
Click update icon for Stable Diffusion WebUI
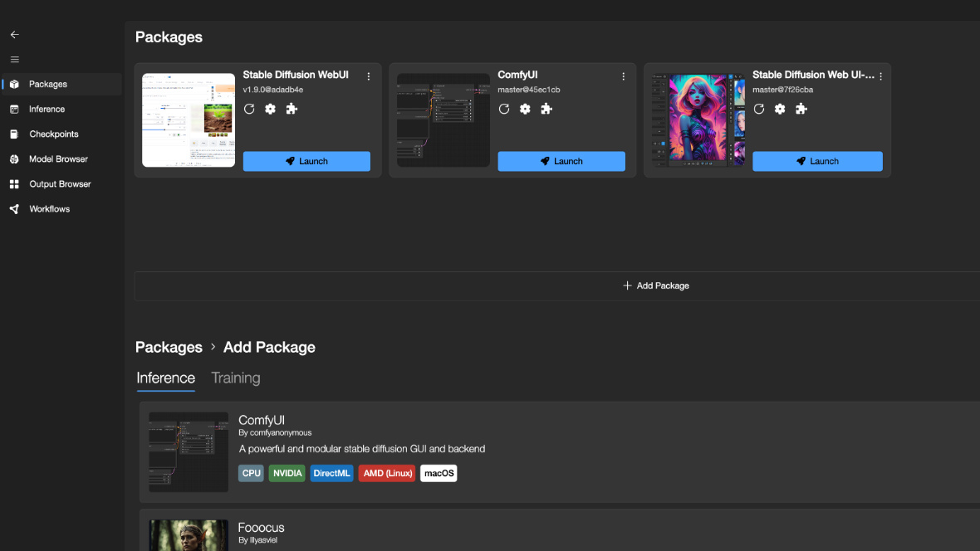click(x=249, y=109)
